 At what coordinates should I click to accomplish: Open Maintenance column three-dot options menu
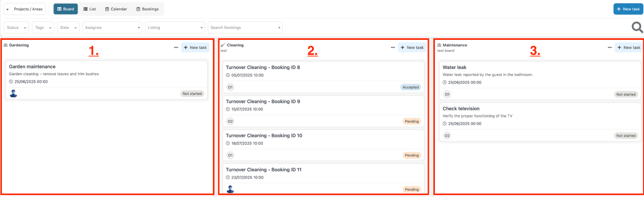(610, 48)
